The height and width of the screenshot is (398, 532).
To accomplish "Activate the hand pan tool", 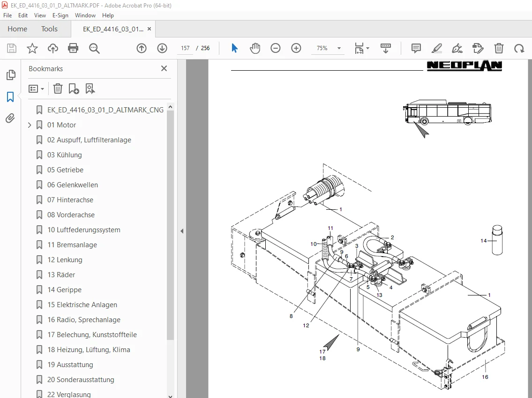I will pos(255,48).
